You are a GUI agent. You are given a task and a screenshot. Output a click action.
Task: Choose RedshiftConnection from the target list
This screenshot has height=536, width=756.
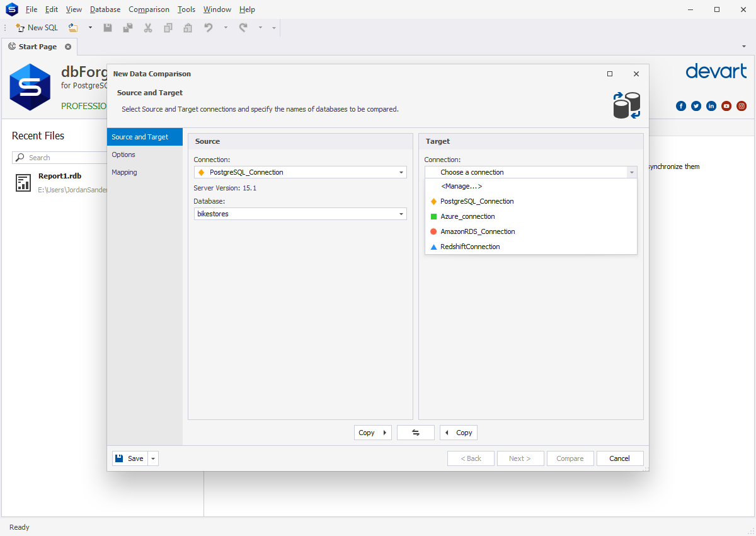[x=531, y=247]
